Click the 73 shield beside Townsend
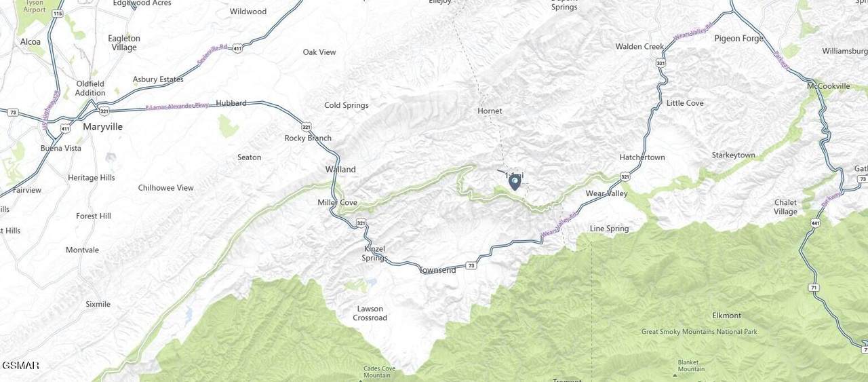Image resolution: width=868 pixels, height=382 pixels. (x=471, y=265)
